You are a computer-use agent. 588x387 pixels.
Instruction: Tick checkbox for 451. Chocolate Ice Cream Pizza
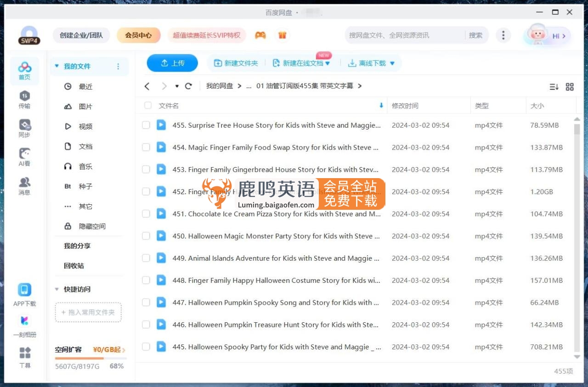click(146, 213)
